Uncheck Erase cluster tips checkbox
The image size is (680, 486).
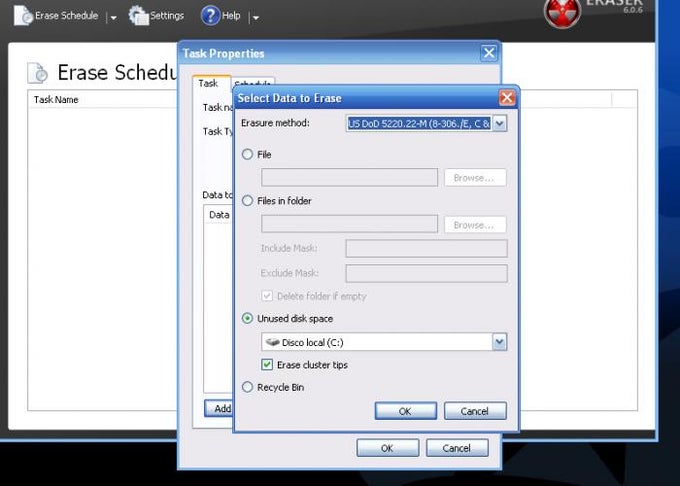pyautogui.click(x=267, y=365)
